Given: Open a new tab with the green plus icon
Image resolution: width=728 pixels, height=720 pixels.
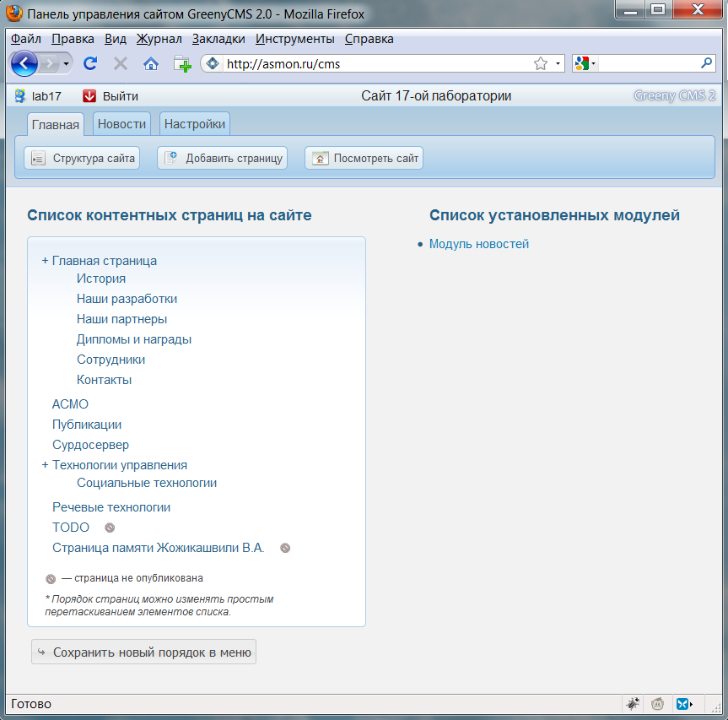Looking at the screenshot, I should coord(181,62).
